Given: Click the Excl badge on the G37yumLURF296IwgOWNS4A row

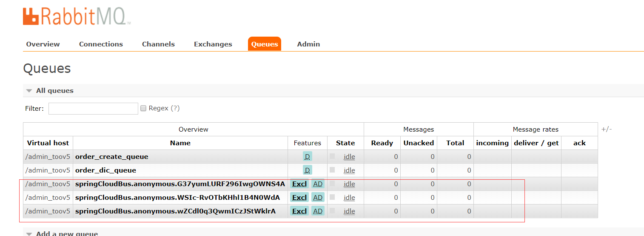Looking at the screenshot, I should 299,184.
